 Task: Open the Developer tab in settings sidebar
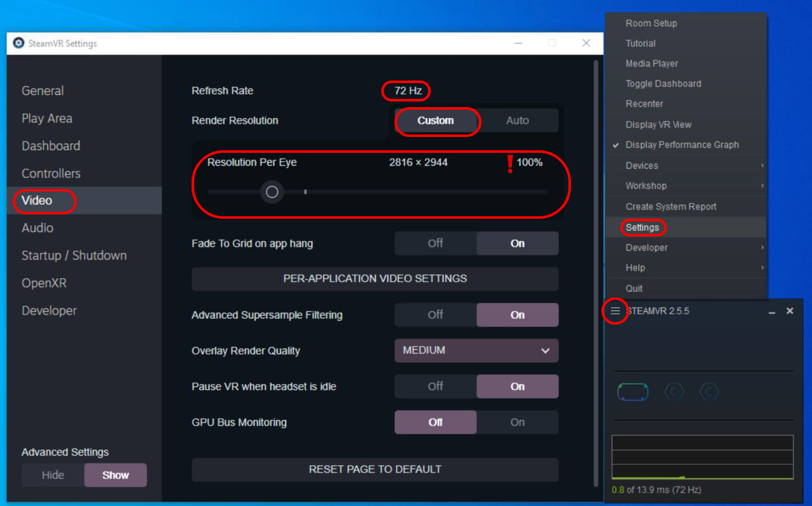84,311
